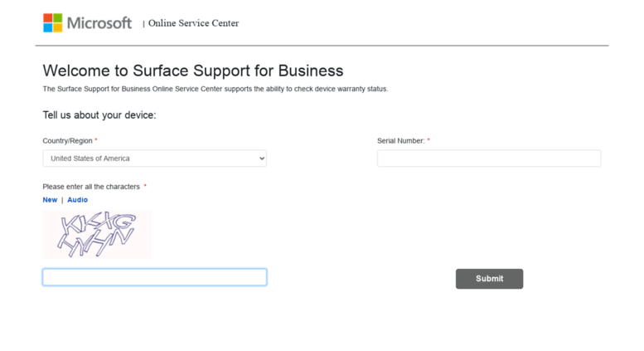Submit the device warranty form
The width and height of the screenshot is (644, 351).
click(489, 279)
